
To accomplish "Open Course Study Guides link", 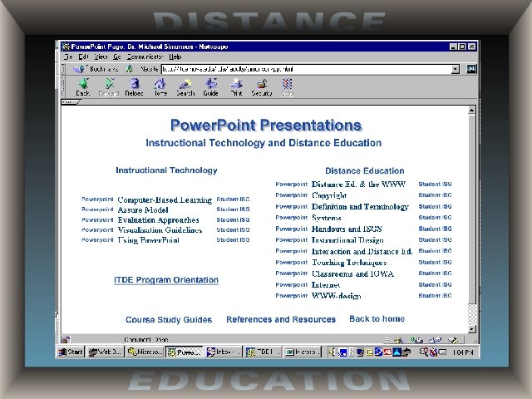I will pyautogui.click(x=169, y=319).
